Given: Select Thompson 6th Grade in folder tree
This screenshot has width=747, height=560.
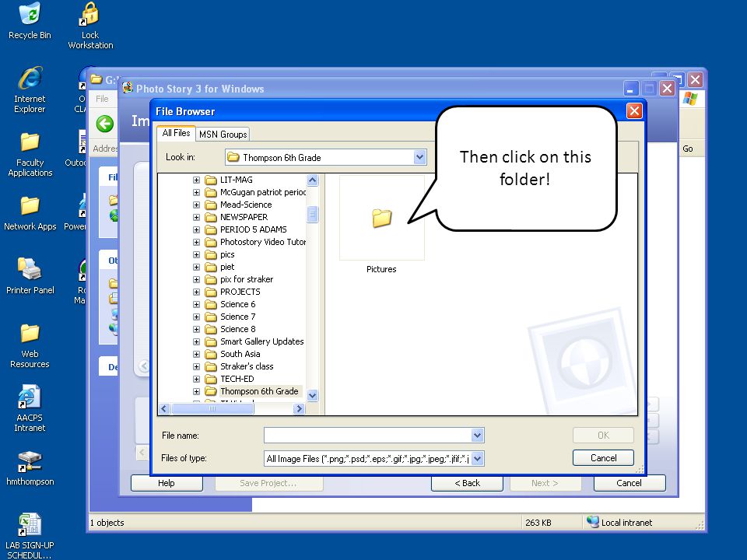Looking at the screenshot, I should click(x=260, y=391).
